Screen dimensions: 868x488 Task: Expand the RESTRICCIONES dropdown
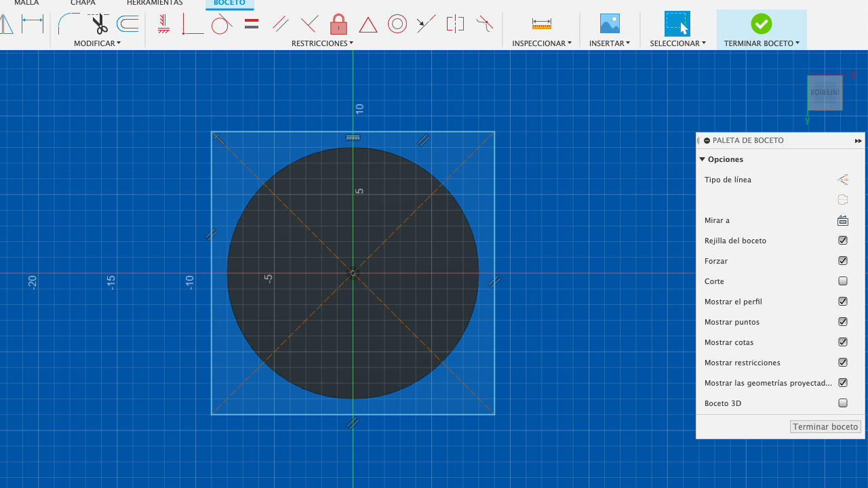point(322,43)
